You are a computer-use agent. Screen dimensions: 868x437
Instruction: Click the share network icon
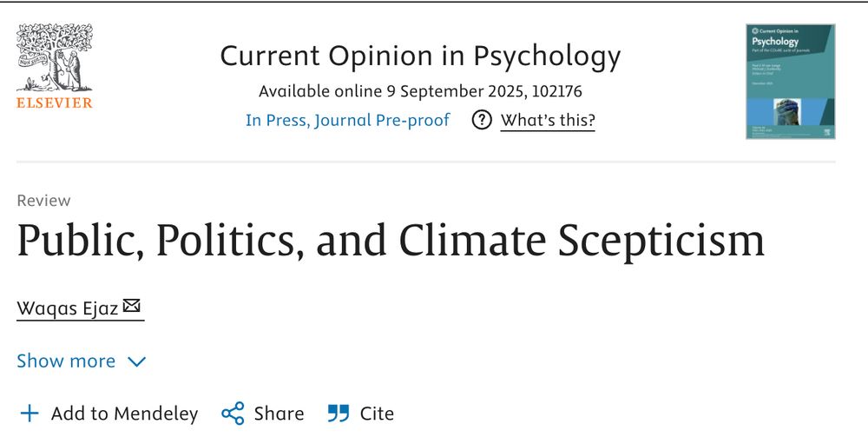click(233, 414)
